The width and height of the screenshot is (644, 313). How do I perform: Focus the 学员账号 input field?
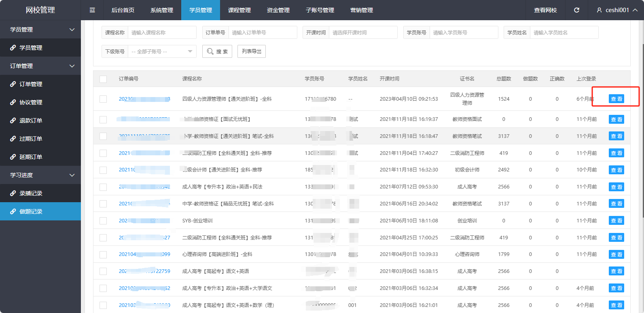[464, 32]
